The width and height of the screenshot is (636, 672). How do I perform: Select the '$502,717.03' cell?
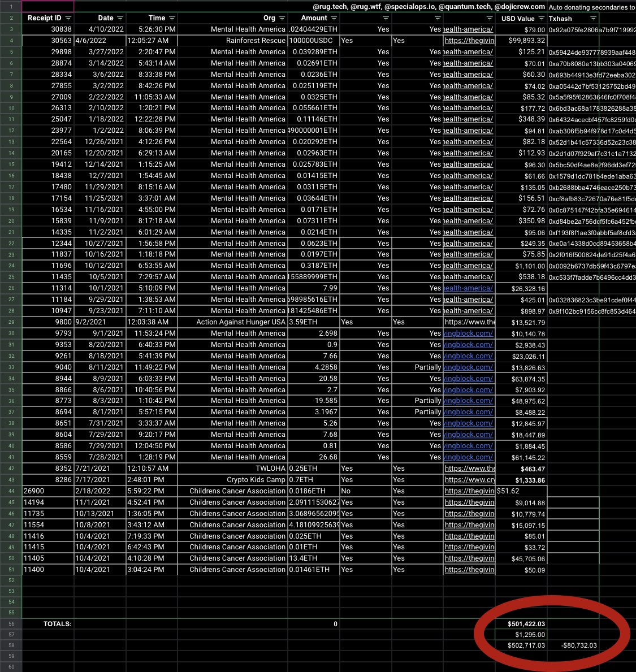pyautogui.click(x=521, y=645)
